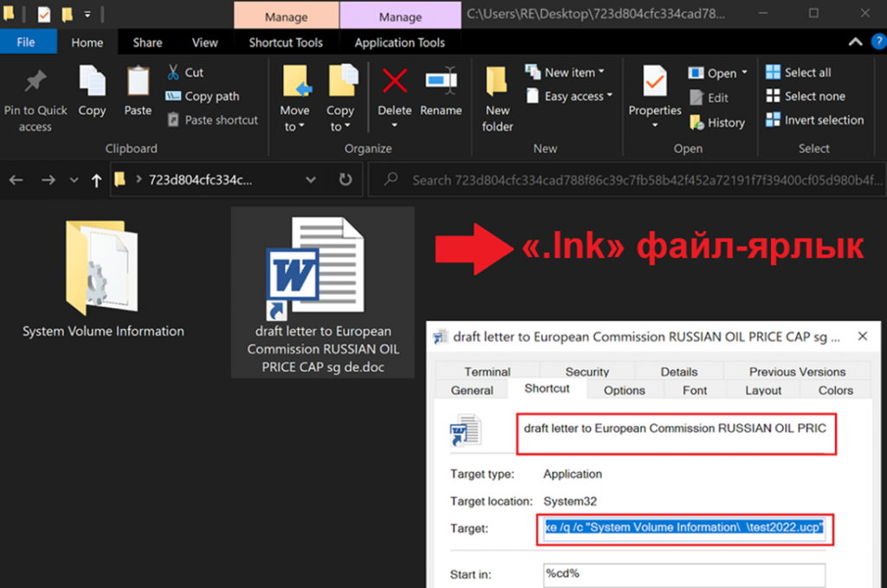Expand the address bar history dropdown
Image resolution: width=887 pixels, height=588 pixels.
(x=311, y=180)
